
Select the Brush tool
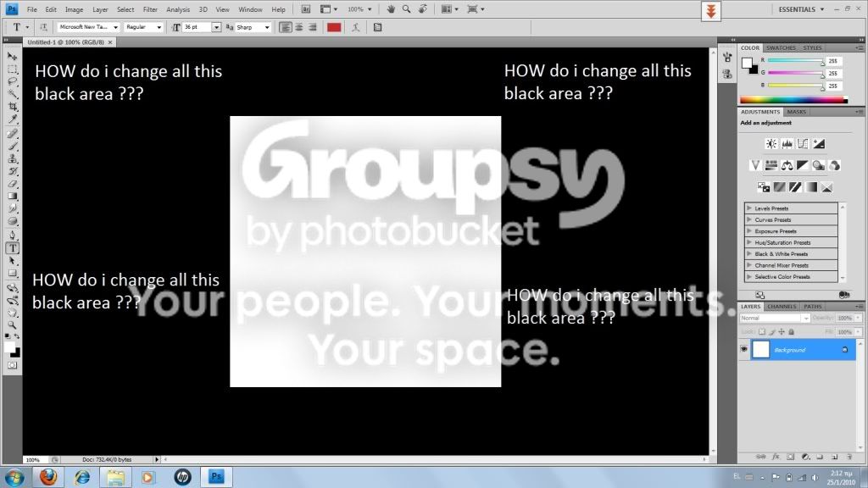click(12, 146)
